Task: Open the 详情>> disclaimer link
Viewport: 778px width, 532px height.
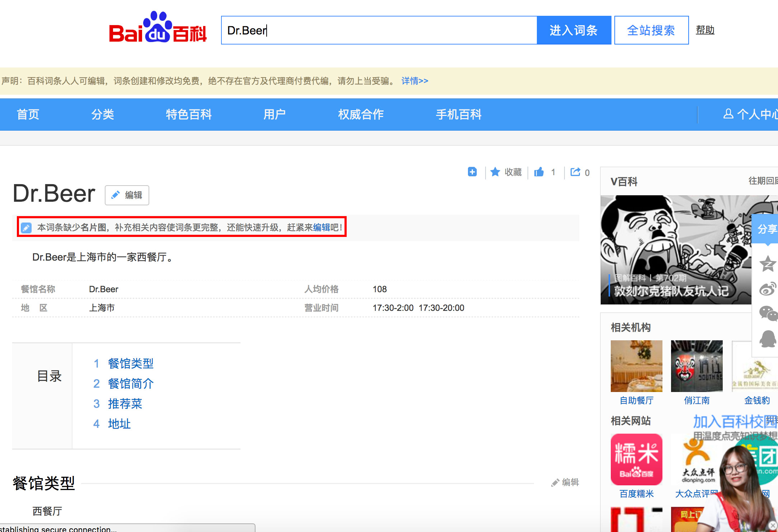Action: (x=414, y=81)
